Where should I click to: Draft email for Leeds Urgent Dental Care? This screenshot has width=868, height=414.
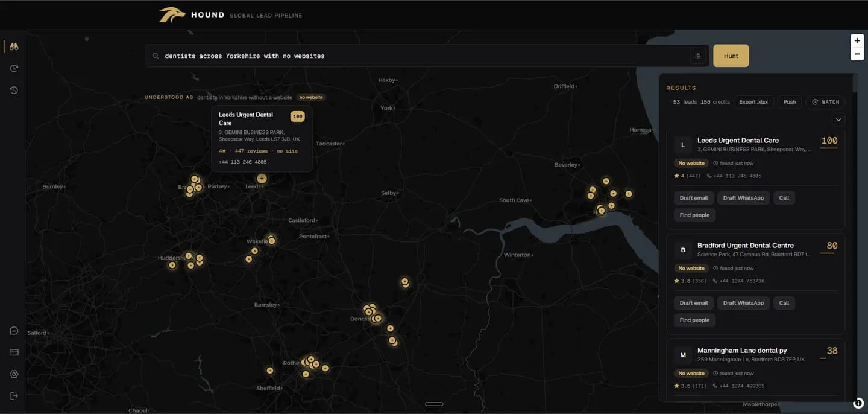[x=694, y=198]
